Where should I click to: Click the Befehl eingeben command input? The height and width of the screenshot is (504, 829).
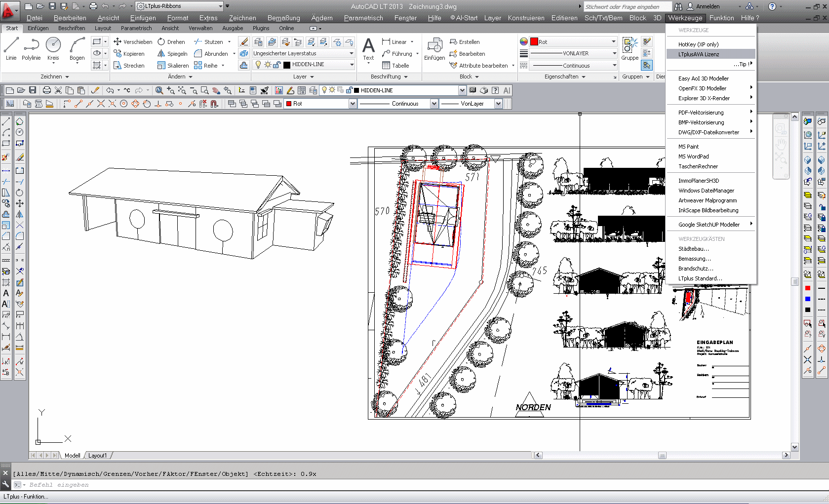click(197, 485)
